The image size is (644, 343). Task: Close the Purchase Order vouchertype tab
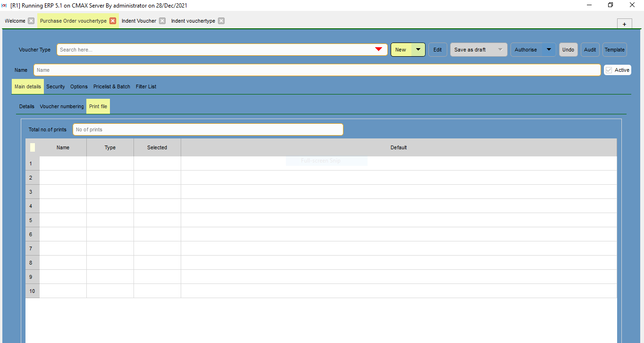pos(113,21)
